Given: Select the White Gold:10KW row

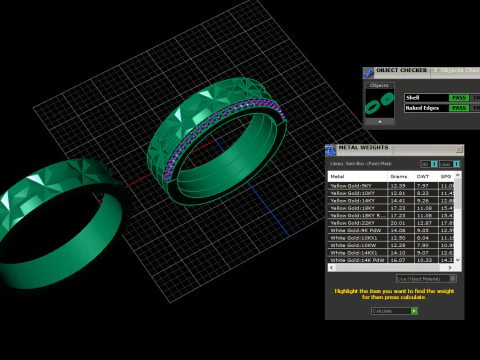Looking at the screenshot, I should [391, 245].
